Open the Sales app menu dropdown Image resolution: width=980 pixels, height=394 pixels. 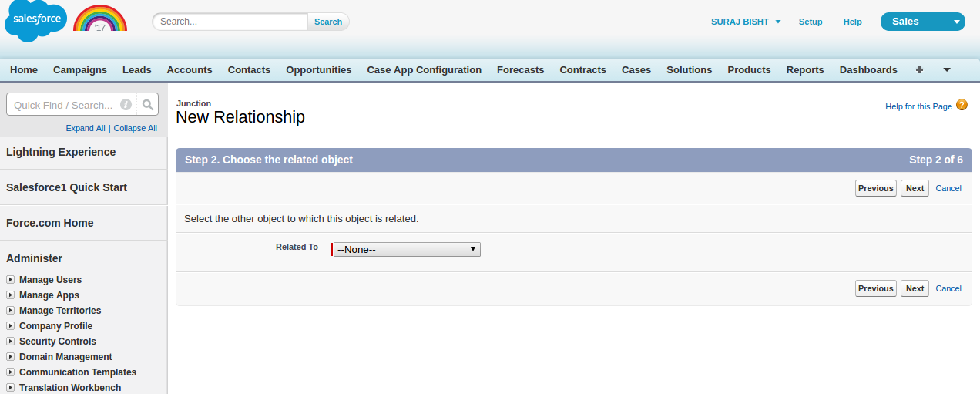pos(922,22)
